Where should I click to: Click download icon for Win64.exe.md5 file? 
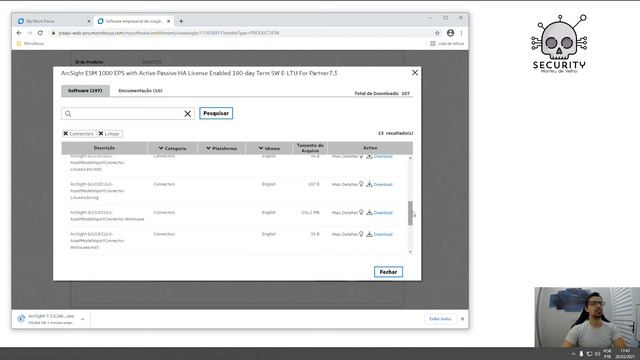pyautogui.click(x=369, y=234)
